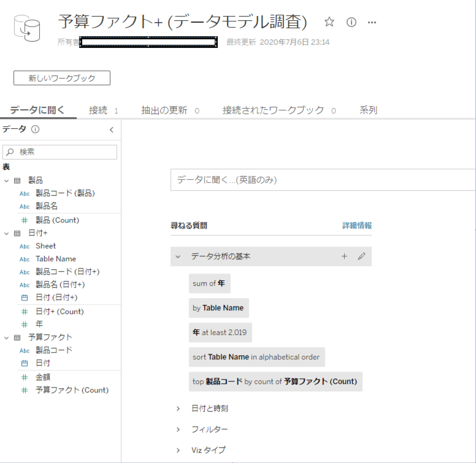Switch to the 接続 tab
This screenshot has width=476, height=463.
point(103,110)
